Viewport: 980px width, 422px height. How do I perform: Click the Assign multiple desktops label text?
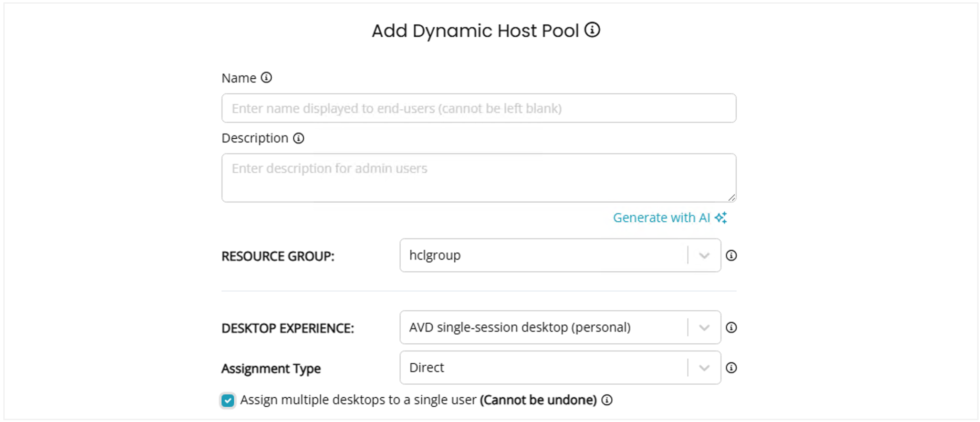[358, 400]
